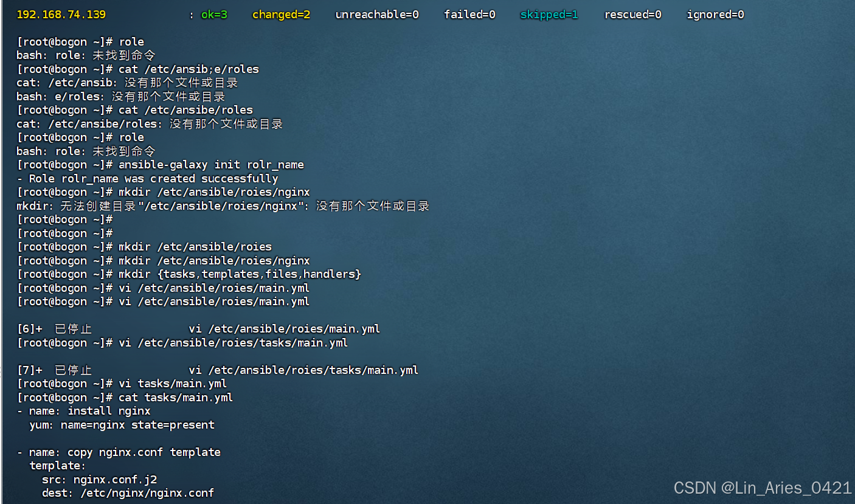This screenshot has width=855, height=504.
Task: Click the unreachable=0 recap value
Action: click(x=377, y=15)
